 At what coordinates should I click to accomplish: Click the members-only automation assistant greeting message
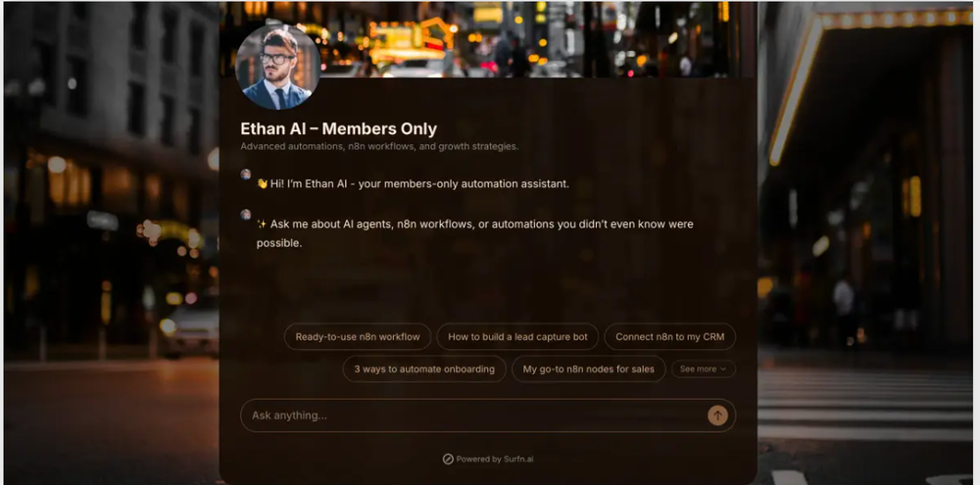pos(414,184)
